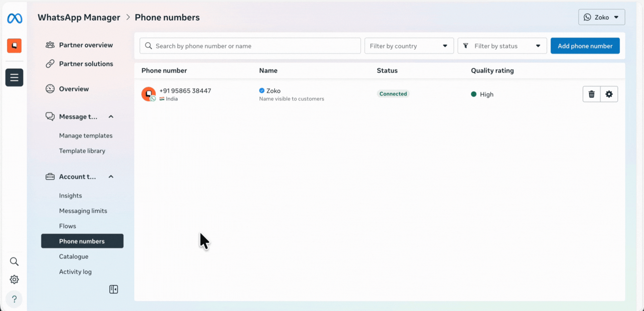Image resolution: width=644 pixels, height=311 pixels.
Task: Click WhatsApp Manager breadcrumb link
Action: click(x=79, y=17)
